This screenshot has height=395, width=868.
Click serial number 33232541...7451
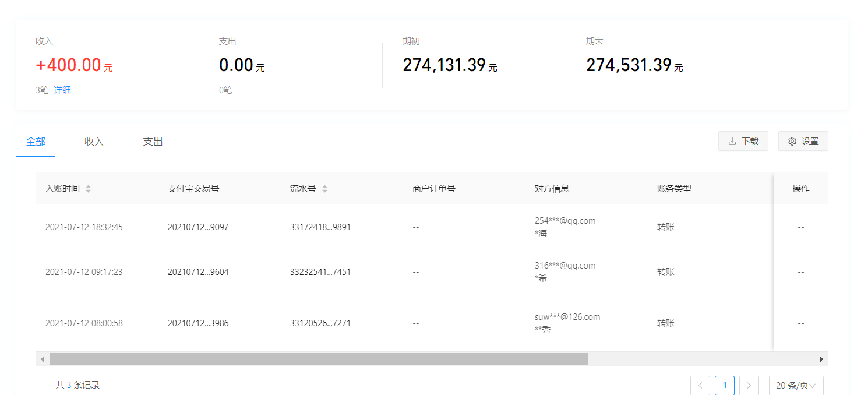[x=320, y=272]
